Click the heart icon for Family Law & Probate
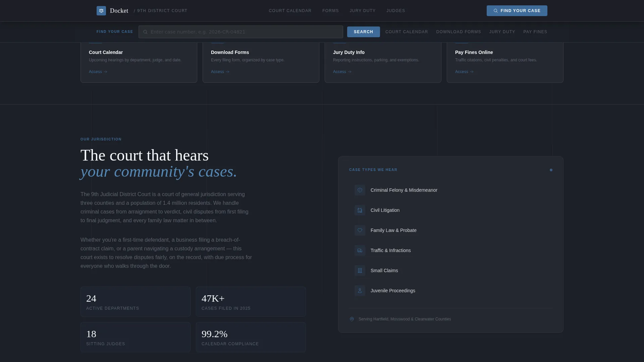The image size is (644, 362). coord(360,230)
